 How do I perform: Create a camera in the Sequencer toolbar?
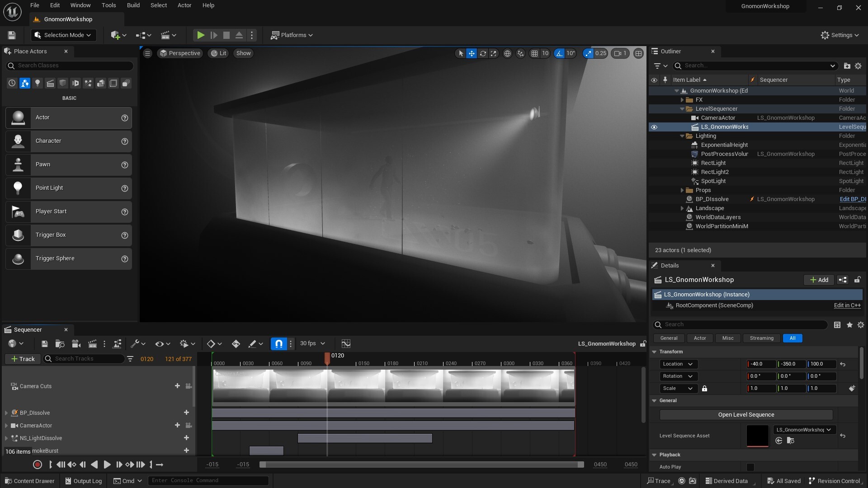click(x=76, y=343)
